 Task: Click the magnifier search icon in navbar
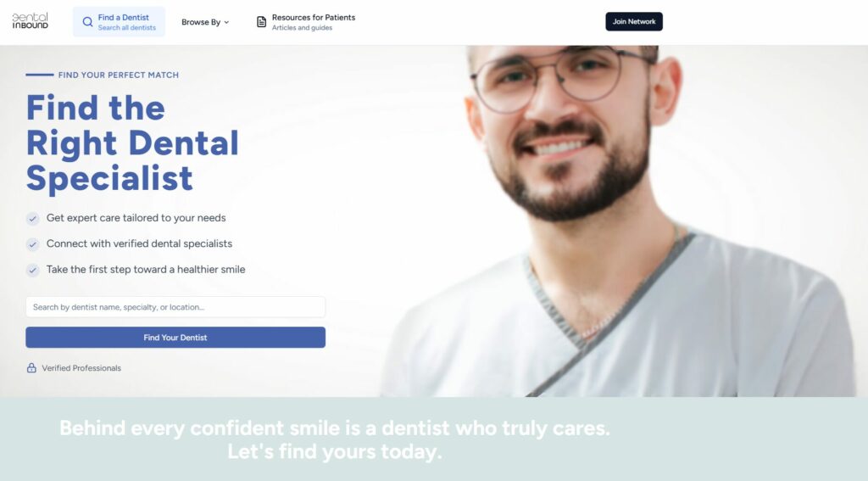click(87, 22)
